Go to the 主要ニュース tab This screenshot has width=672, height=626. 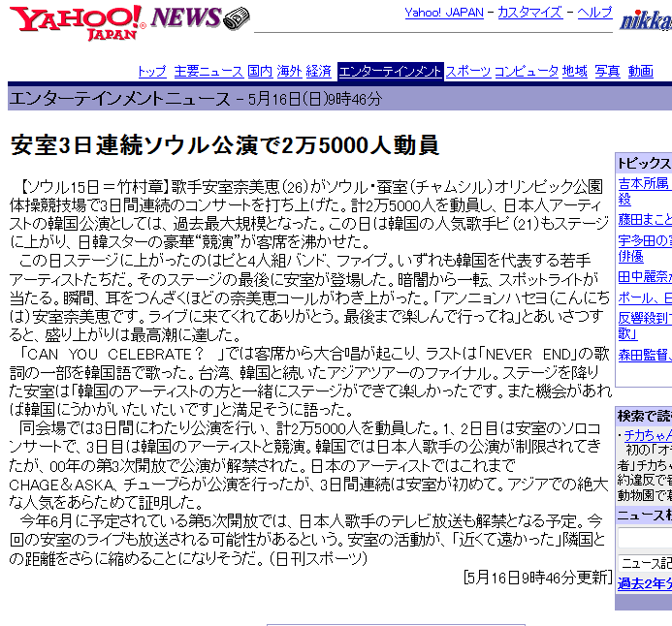(x=208, y=71)
